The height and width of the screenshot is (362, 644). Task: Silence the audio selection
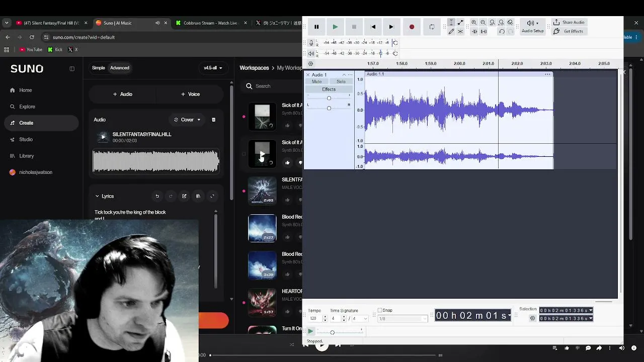(484, 32)
